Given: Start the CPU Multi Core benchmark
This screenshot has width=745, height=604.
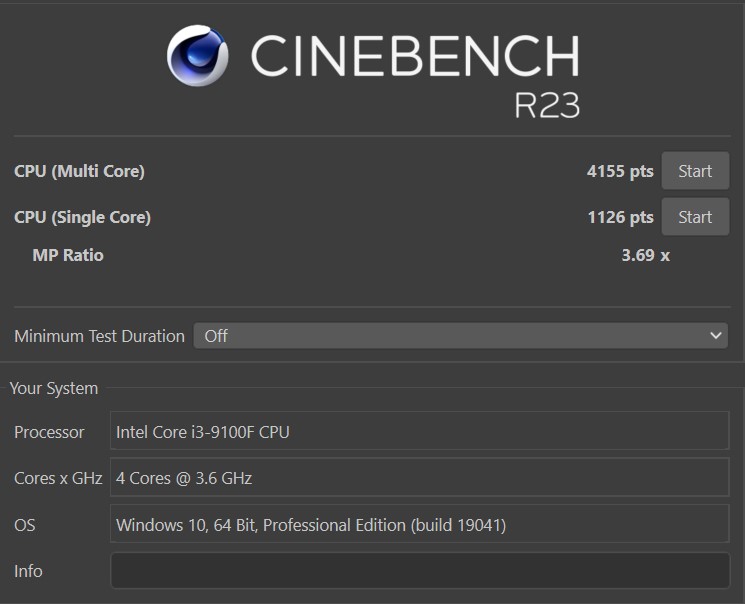Looking at the screenshot, I should tap(695, 171).
